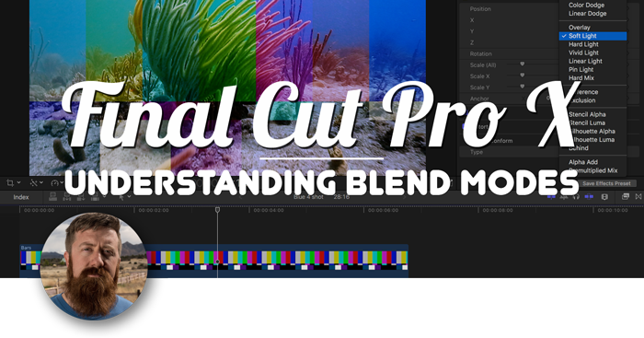Click the connect clip edit icon next to Index
Image resolution: width=644 pixels, height=338 pixels.
(x=52, y=197)
